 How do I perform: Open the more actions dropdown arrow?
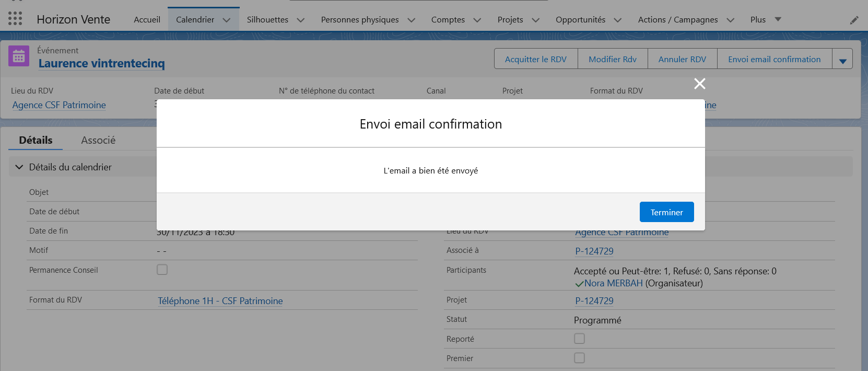[842, 60]
